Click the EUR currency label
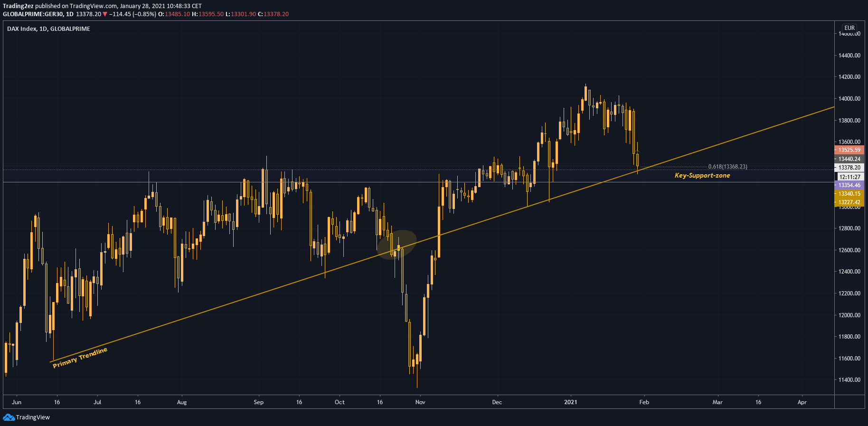The height and width of the screenshot is (426, 868). pyautogui.click(x=849, y=28)
